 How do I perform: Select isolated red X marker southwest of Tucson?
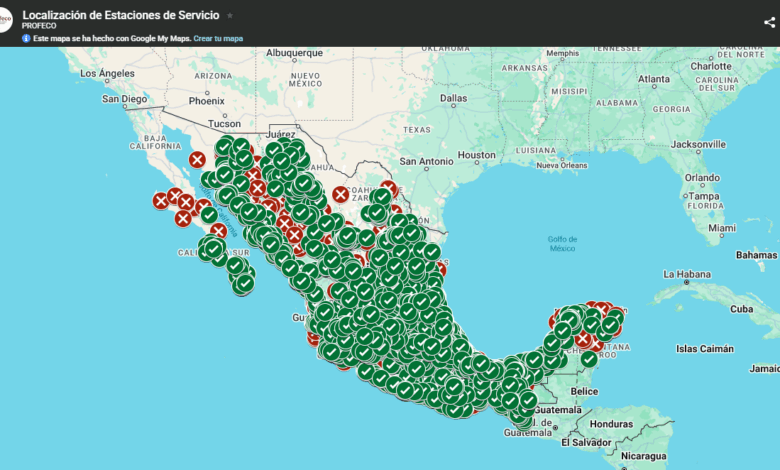point(197,160)
